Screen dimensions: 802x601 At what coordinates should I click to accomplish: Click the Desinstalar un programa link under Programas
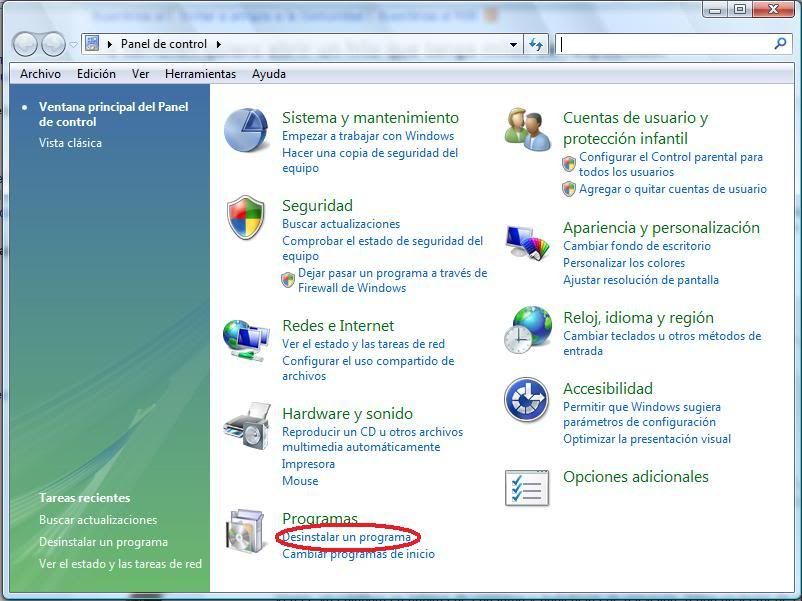click(x=346, y=537)
